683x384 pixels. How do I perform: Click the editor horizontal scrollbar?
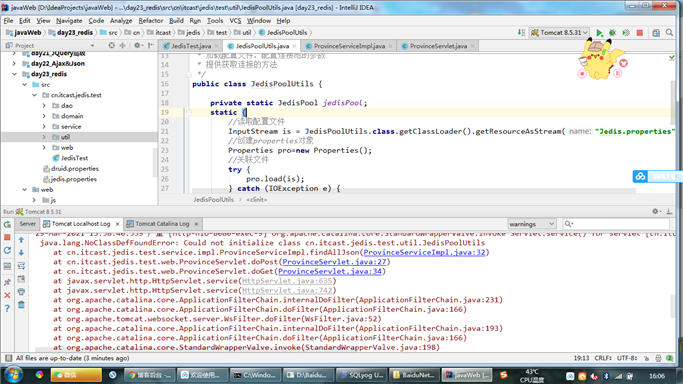pyautogui.click(x=413, y=191)
